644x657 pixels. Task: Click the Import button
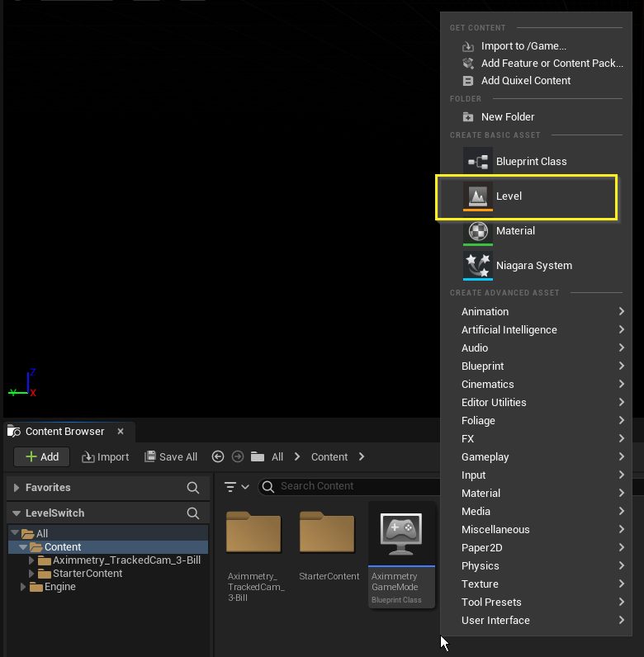click(x=105, y=456)
